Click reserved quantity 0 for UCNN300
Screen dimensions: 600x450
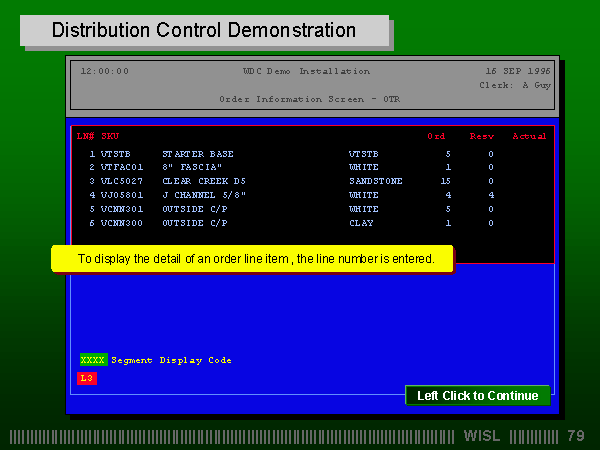click(x=491, y=223)
